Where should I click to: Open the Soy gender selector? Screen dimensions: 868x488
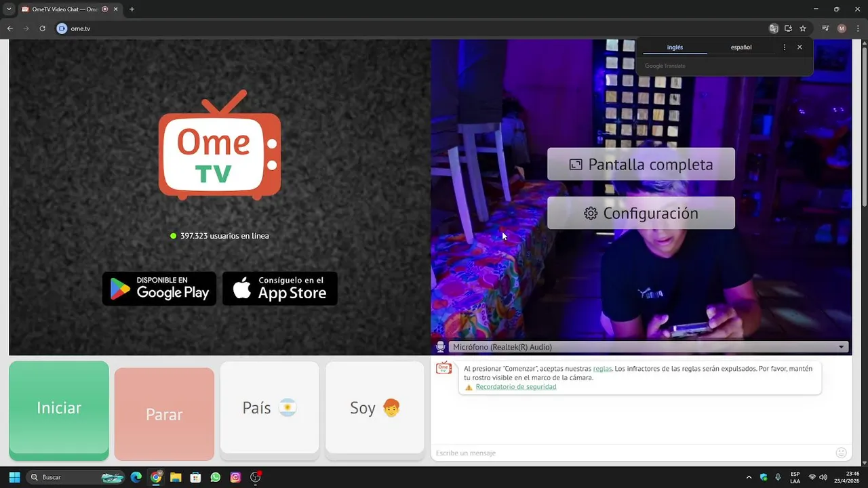[x=374, y=407]
